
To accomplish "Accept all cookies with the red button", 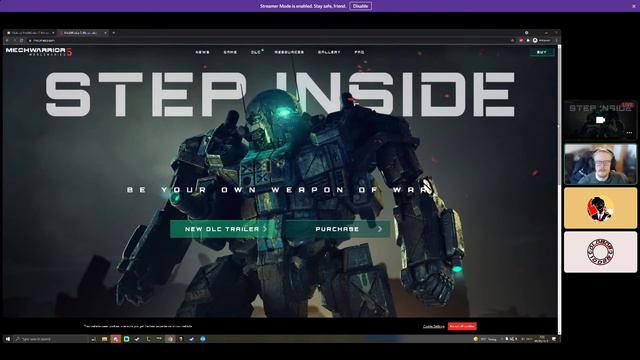I will coord(462,326).
